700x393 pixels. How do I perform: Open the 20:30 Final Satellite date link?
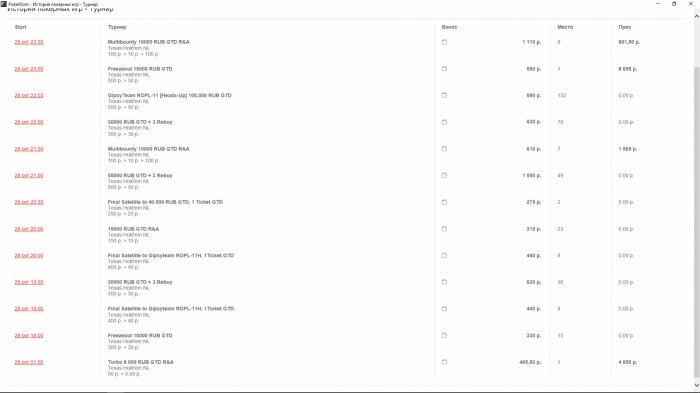[29, 202]
